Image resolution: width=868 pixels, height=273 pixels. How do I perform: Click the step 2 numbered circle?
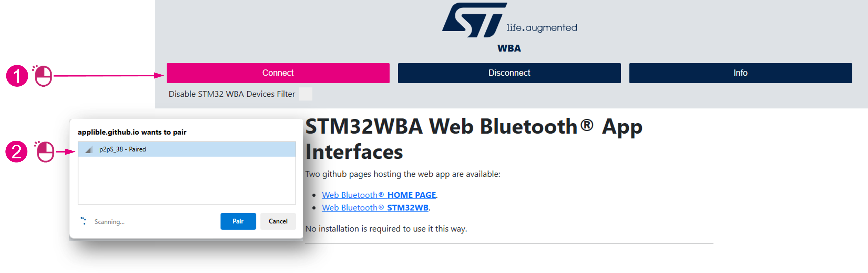(17, 152)
